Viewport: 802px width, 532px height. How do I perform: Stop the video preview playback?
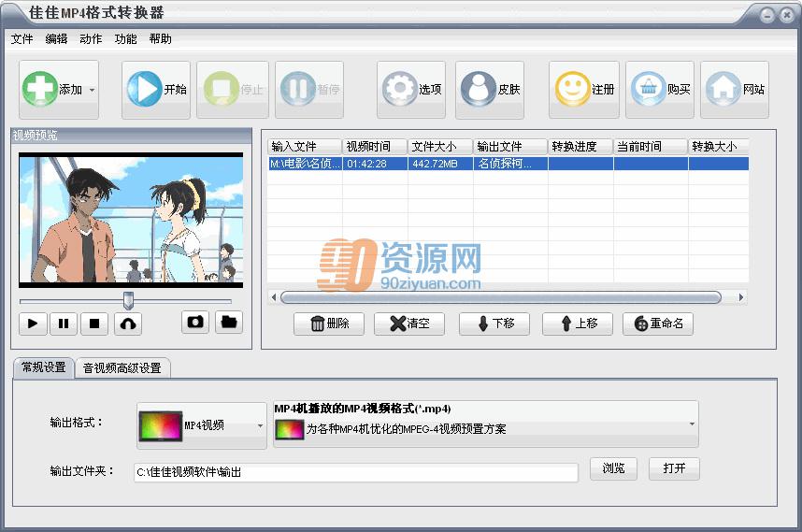[94, 324]
